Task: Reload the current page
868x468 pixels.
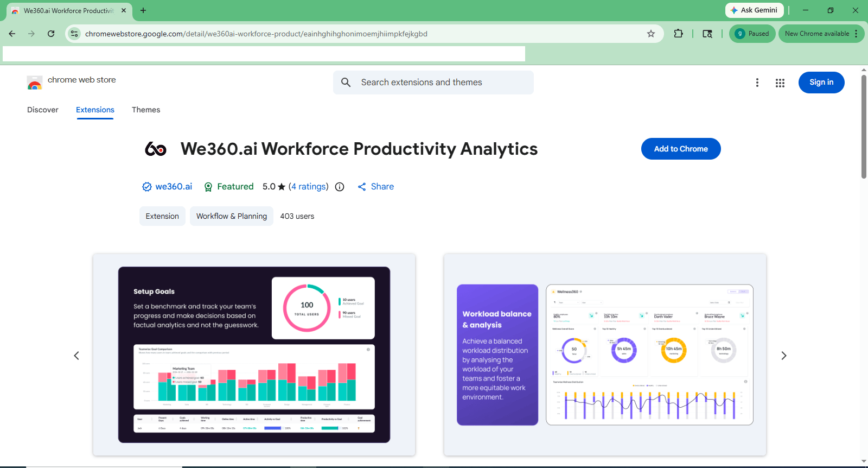Action: click(51, 34)
